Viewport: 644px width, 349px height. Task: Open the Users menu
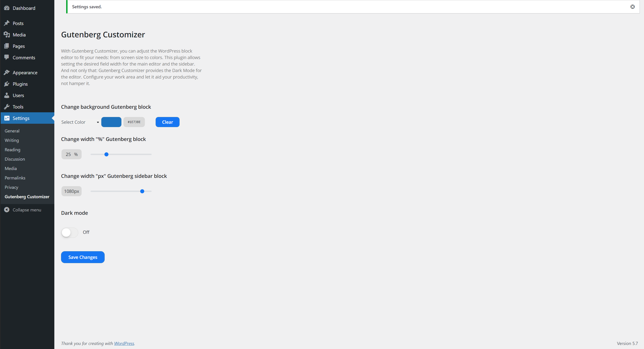point(19,95)
